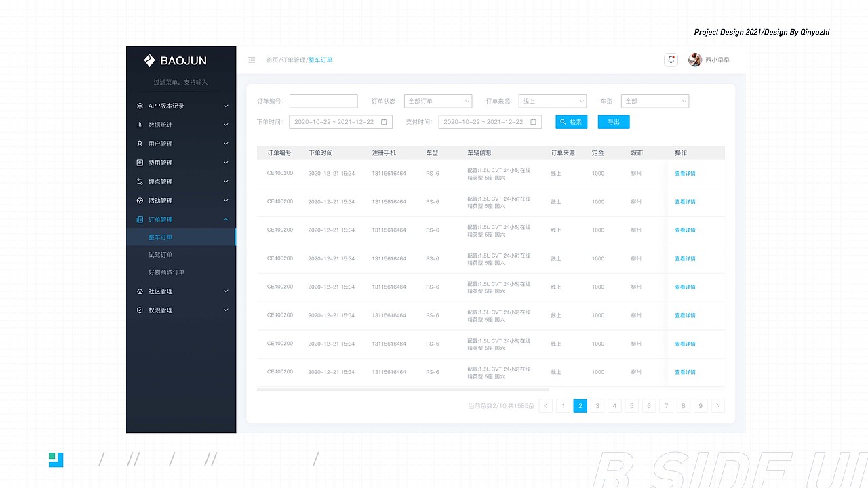Click the 导出 export button
868x488 pixels.
[x=614, y=122]
